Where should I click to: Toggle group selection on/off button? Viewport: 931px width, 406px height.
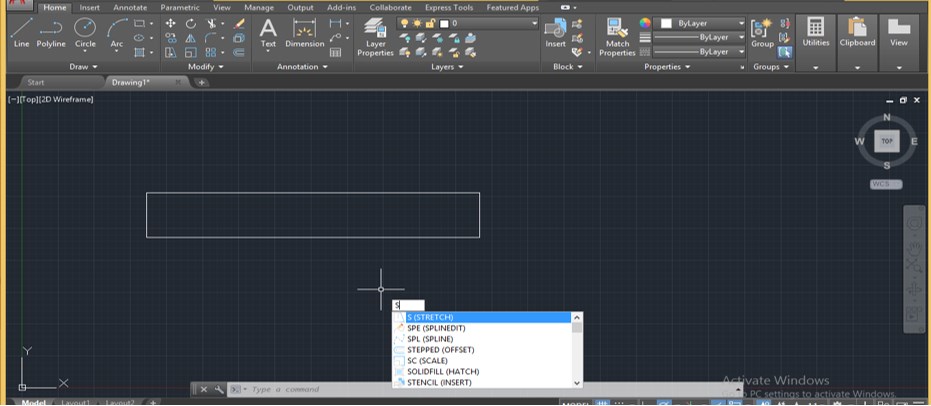[x=786, y=52]
